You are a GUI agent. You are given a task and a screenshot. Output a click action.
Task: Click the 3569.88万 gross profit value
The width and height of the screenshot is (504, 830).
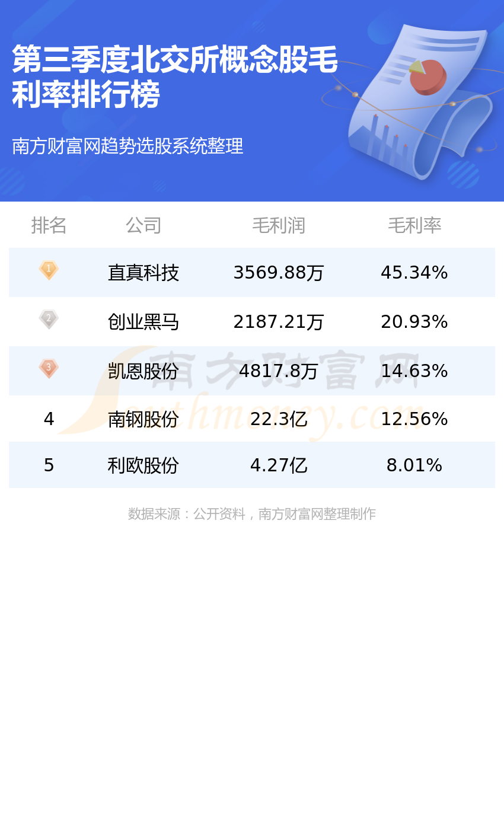[x=279, y=273]
